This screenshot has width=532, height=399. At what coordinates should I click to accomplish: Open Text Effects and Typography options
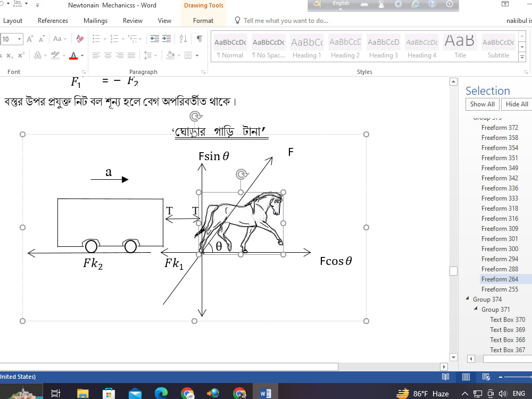coord(38,55)
